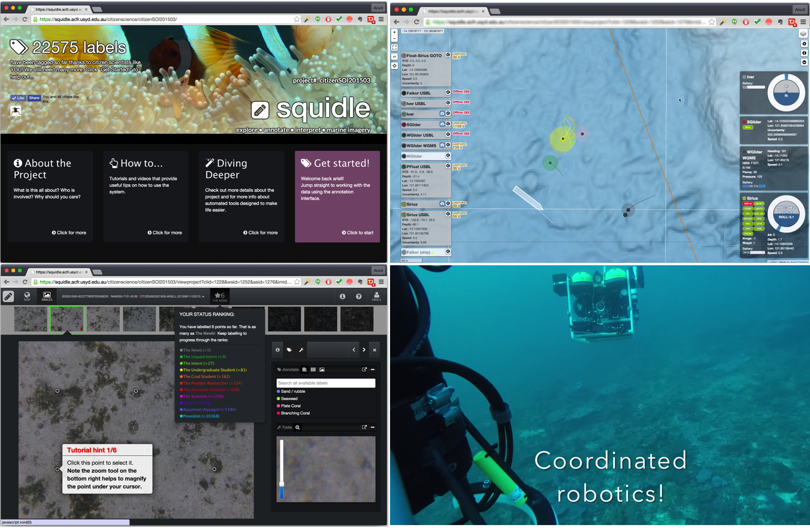Click the Search all available labels field
810x532 pixels.
[x=326, y=383]
